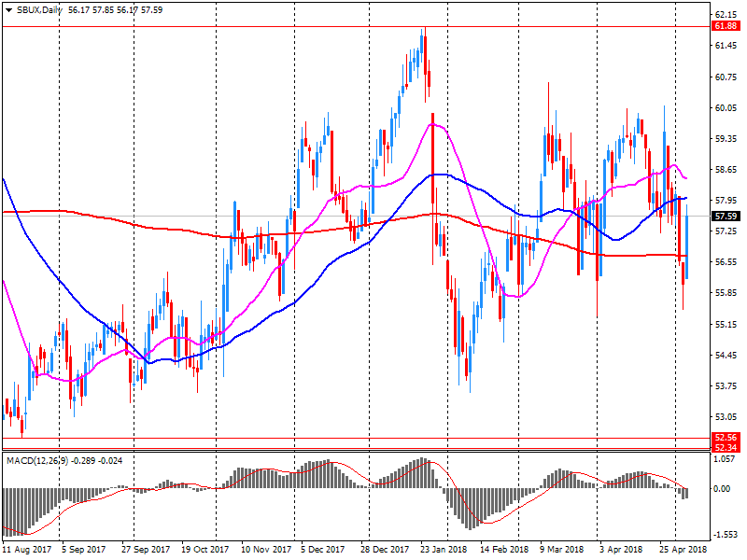This screenshot has height=560, width=747.
Task: Click the 57.59 current price label
Action: (726, 217)
